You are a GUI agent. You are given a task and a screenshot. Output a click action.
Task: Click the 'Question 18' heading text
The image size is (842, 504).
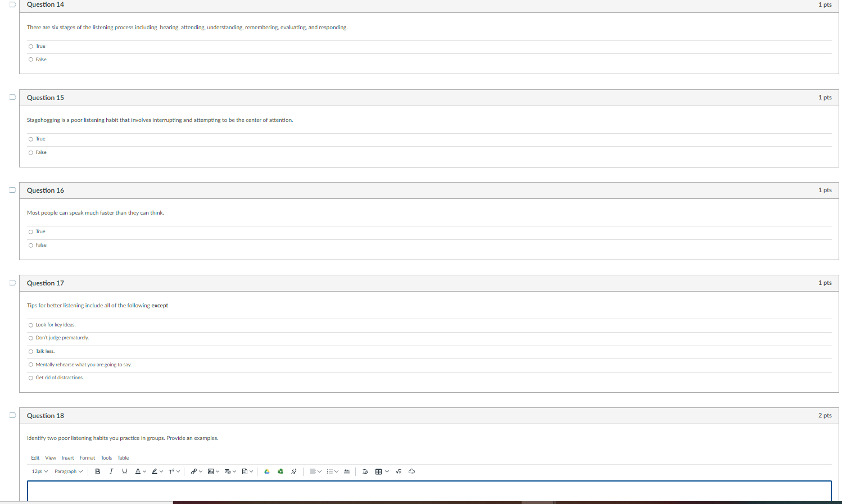(46, 416)
